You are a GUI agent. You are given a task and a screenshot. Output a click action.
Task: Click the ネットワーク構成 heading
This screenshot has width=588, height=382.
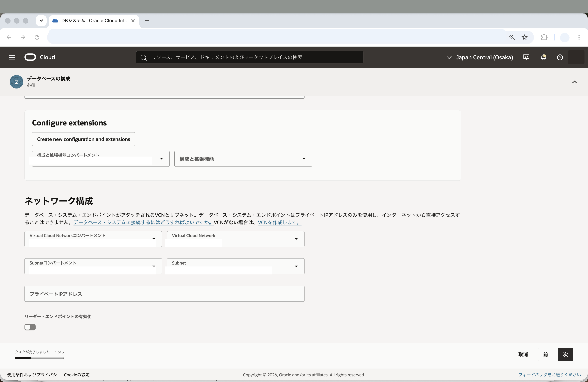[x=59, y=201]
